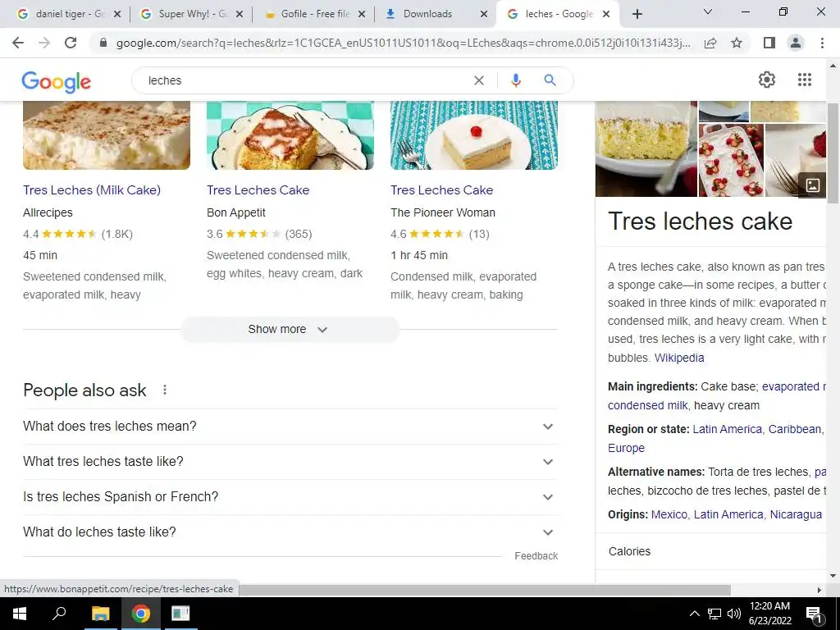
Task: Close the Downloads tab
Action: click(484, 14)
